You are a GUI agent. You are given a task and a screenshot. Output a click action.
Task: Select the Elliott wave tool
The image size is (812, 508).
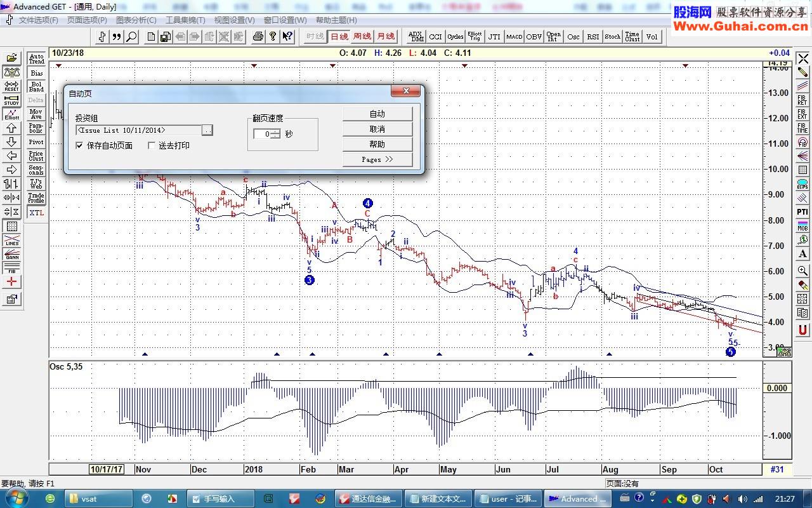coord(11,114)
